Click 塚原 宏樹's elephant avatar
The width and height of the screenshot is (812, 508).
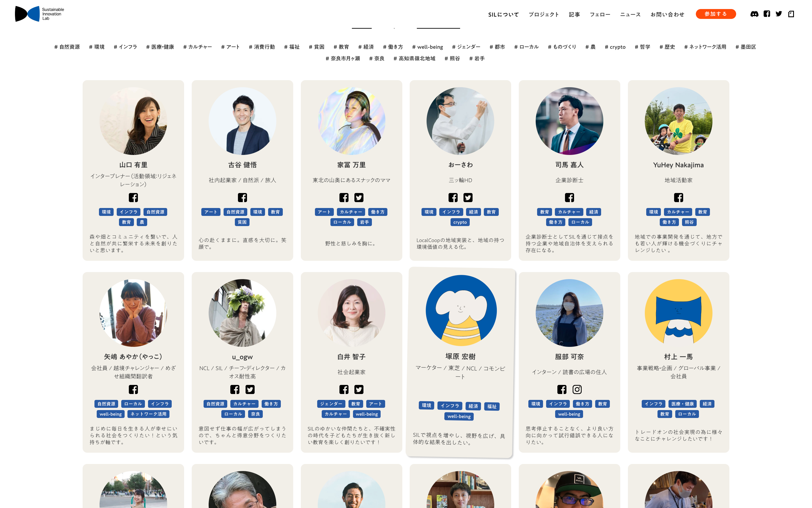click(461, 310)
